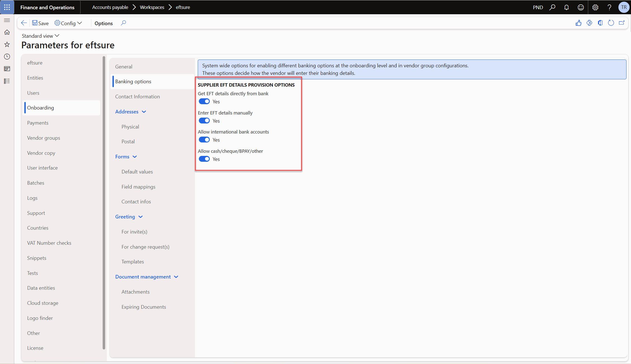
Task: Open the Options menu
Action: [x=103, y=23]
